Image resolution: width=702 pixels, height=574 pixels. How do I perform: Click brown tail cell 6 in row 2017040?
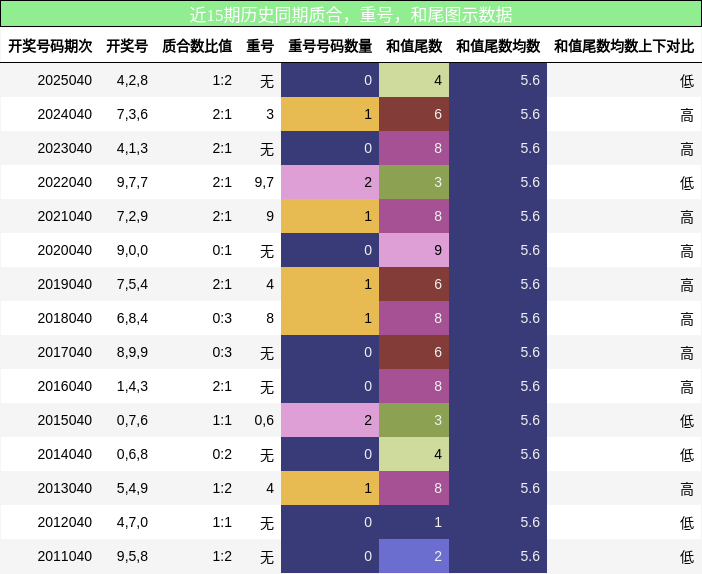(414, 352)
